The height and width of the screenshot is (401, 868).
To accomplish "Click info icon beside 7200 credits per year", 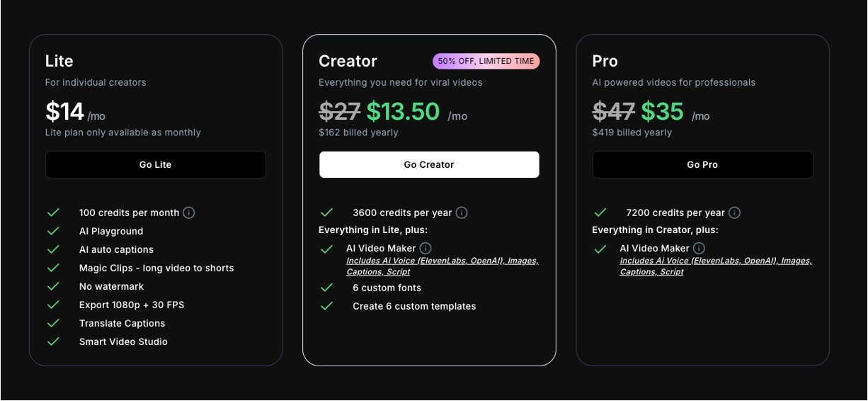I will pos(735,213).
